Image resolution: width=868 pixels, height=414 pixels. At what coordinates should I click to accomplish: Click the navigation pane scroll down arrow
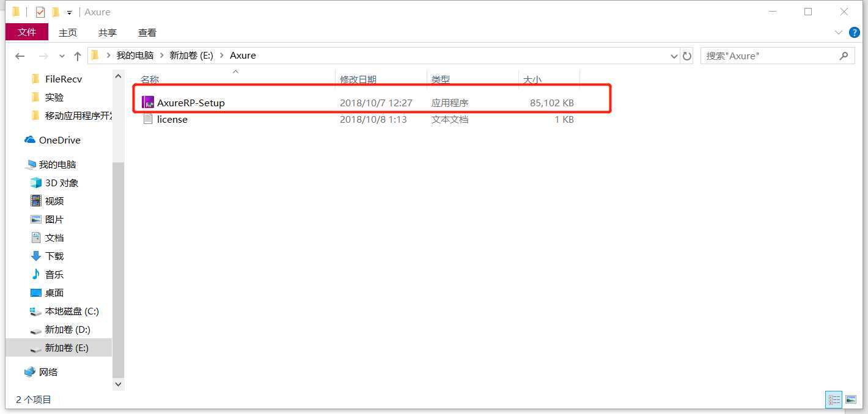tap(118, 384)
